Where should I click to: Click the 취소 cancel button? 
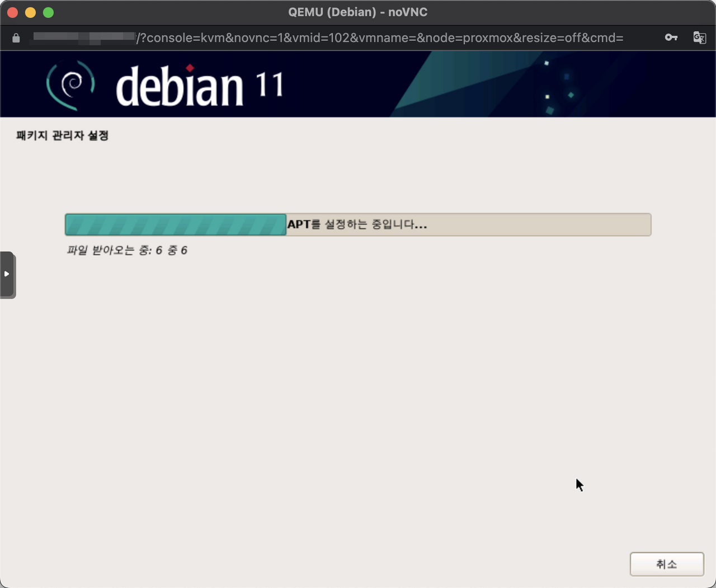(667, 564)
